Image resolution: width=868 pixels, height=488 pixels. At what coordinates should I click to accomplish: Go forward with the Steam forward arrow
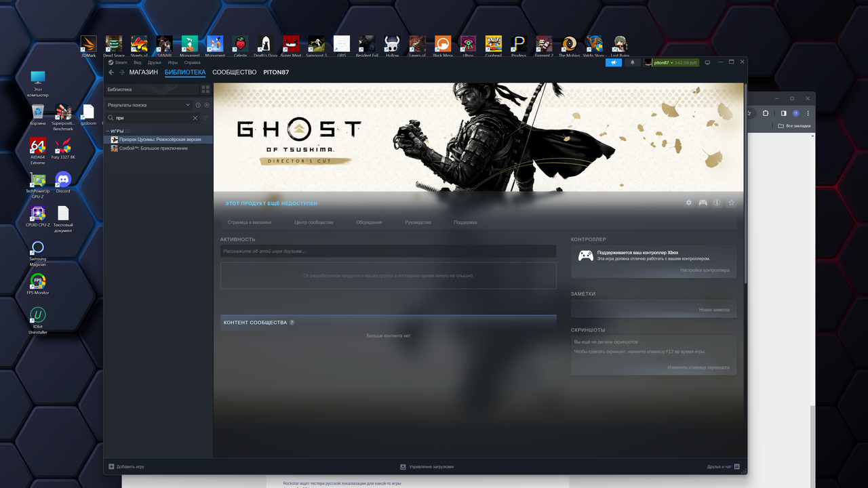click(x=122, y=73)
